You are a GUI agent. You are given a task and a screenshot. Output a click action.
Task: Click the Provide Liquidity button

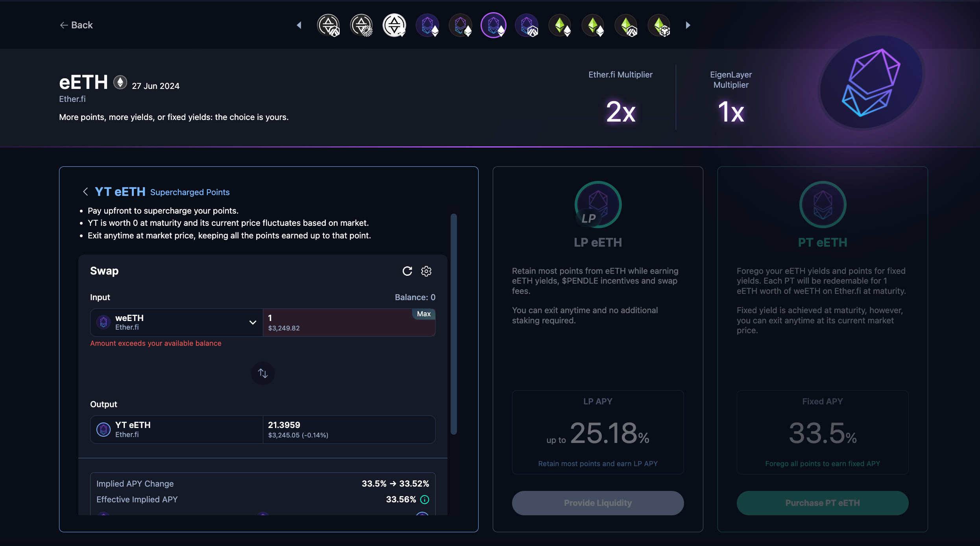click(x=598, y=503)
